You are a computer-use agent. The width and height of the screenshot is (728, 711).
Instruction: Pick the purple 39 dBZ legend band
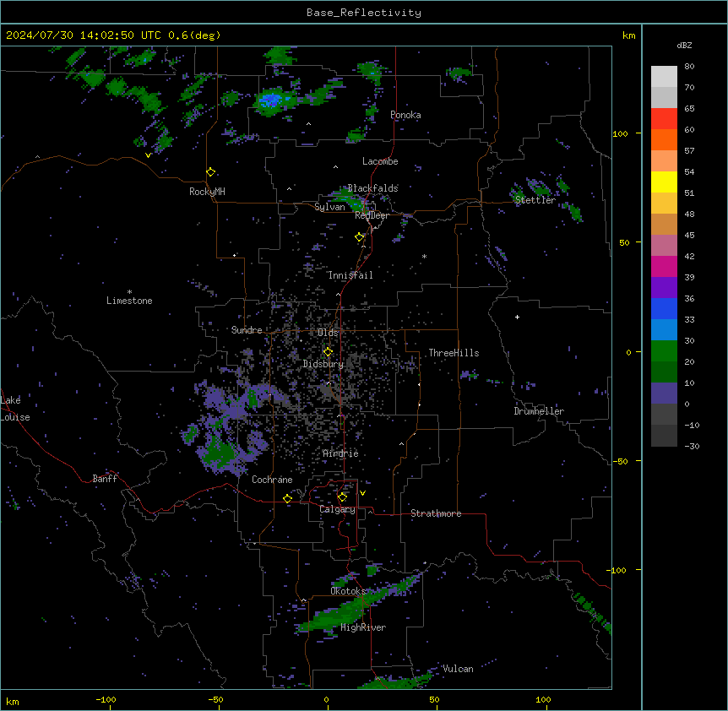pos(664,288)
